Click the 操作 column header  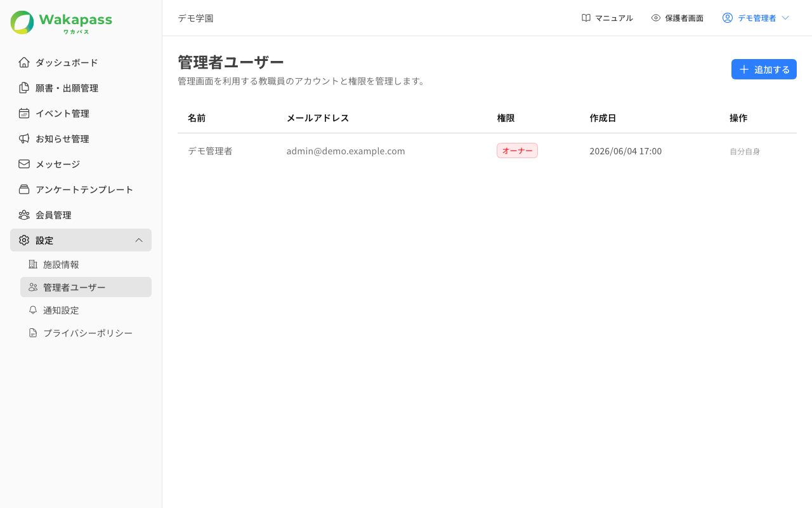[738, 118]
